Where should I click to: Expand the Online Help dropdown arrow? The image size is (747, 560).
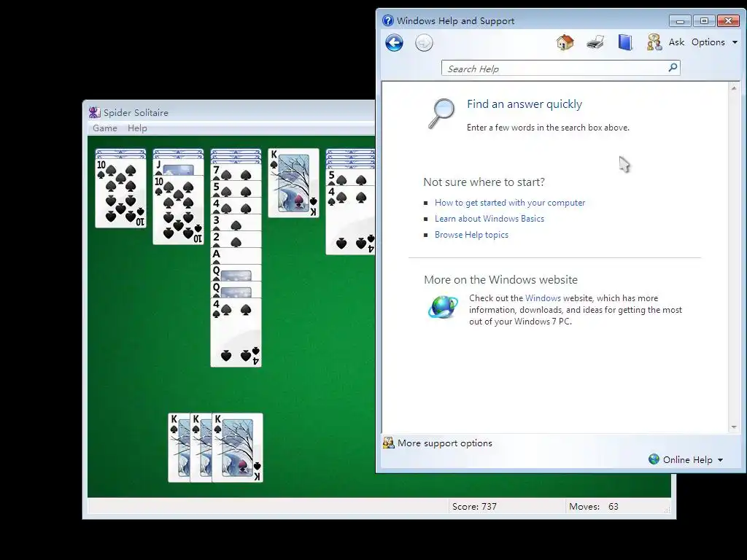click(x=720, y=460)
